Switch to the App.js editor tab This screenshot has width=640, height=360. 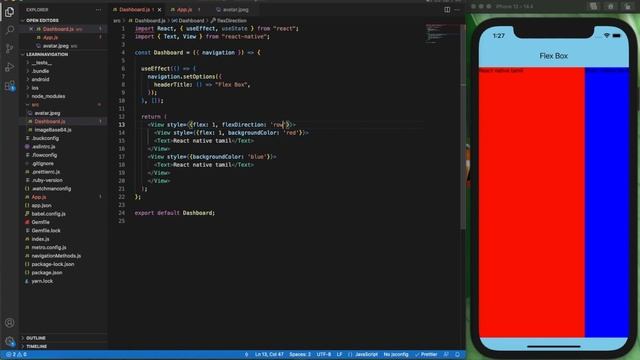(184, 9)
